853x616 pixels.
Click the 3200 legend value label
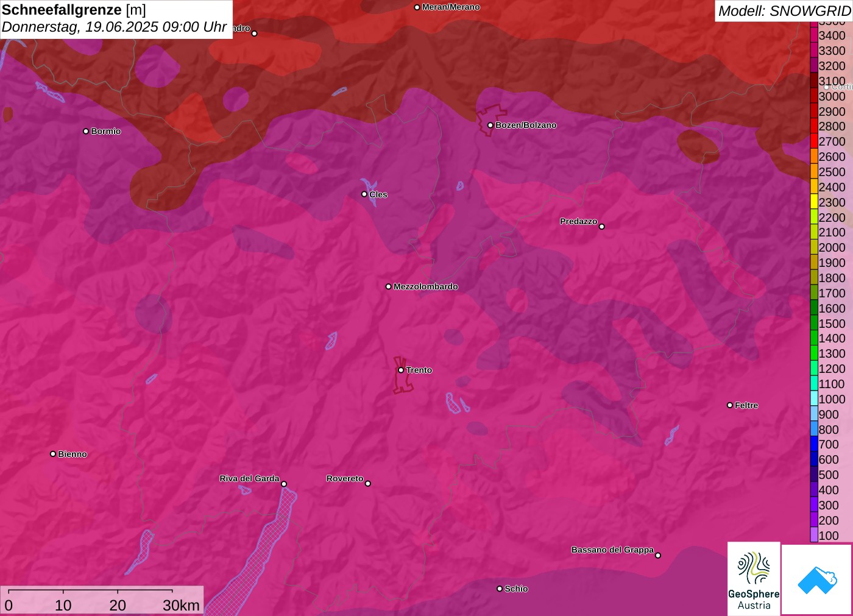point(832,66)
